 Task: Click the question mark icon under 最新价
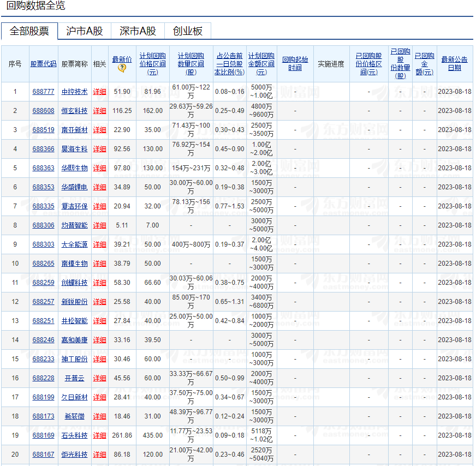tap(122, 68)
